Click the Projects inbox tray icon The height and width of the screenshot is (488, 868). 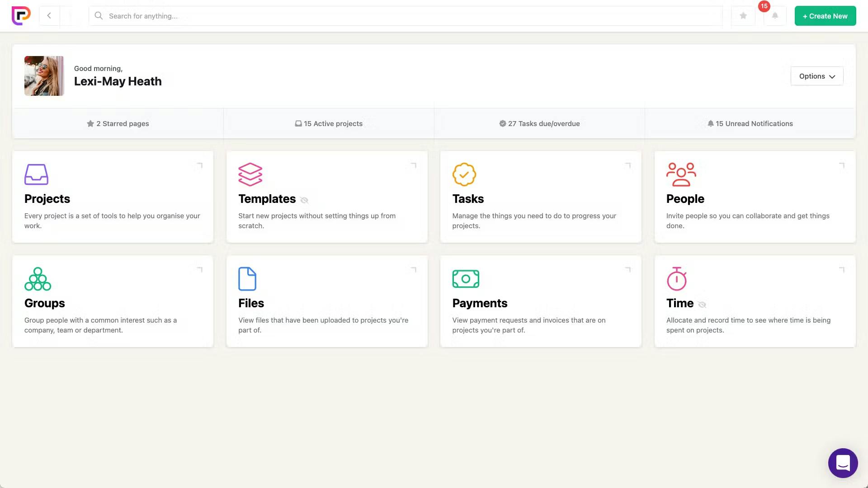(36, 174)
